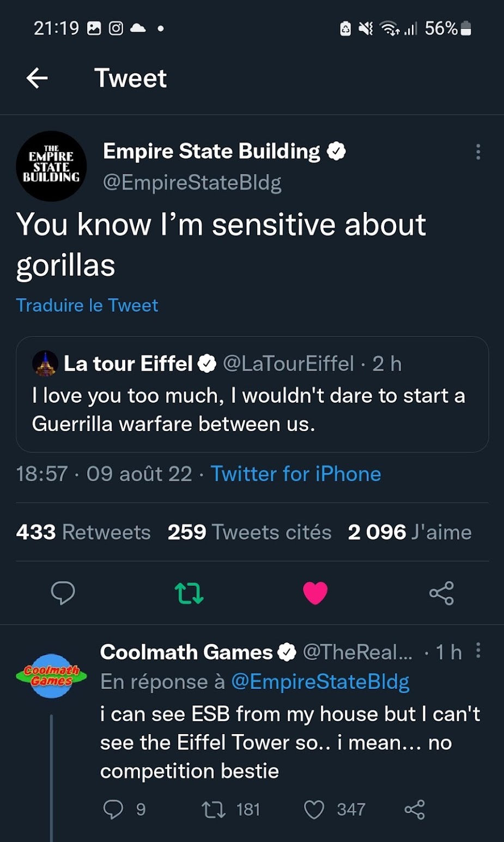This screenshot has width=504, height=842.
Task: Open the Empire State Building profile picture
Action: click(51, 166)
